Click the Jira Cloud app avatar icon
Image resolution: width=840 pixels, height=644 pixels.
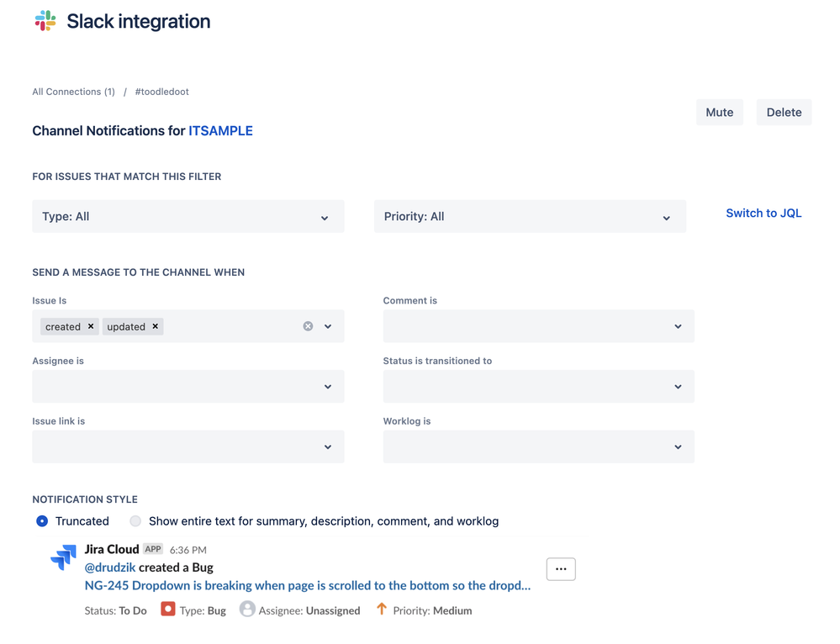coord(63,557)
